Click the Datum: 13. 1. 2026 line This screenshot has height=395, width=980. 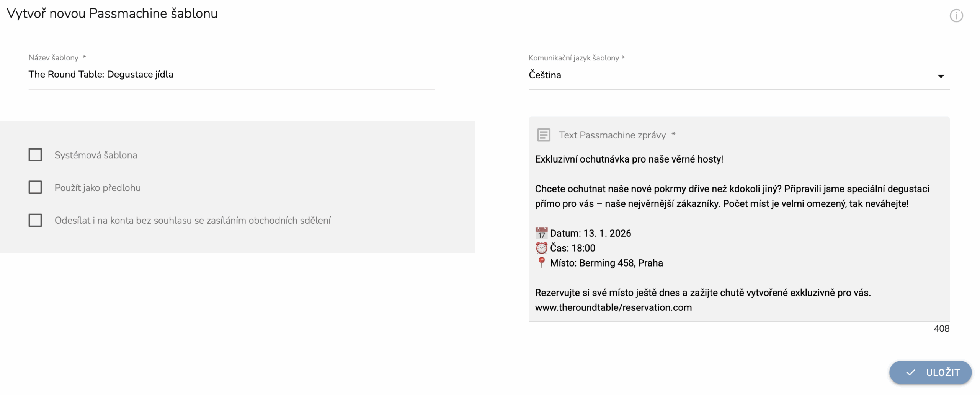click(590, 233)
